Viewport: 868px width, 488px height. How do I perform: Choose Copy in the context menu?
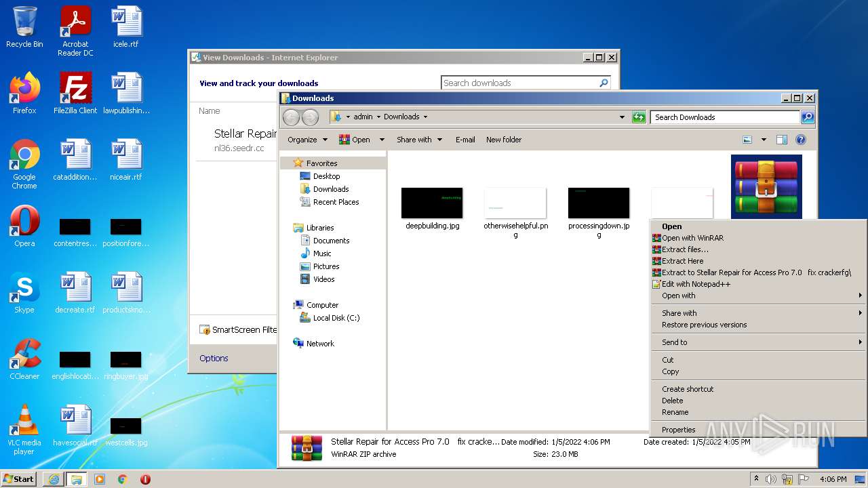point(758,371)
